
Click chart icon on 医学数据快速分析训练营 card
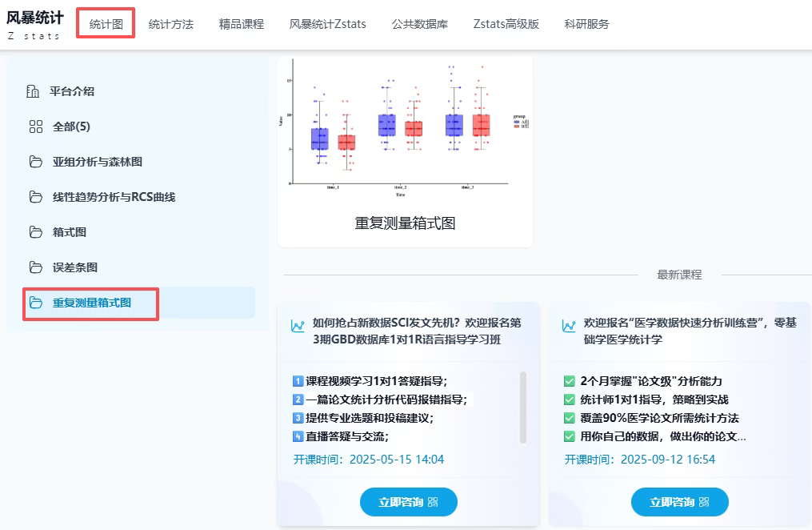coord(569,326)
